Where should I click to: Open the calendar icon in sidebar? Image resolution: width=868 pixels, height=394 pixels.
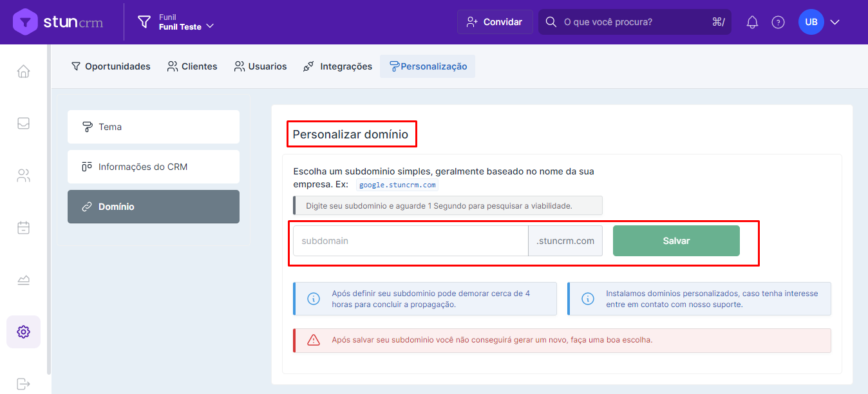coord(24,228)
